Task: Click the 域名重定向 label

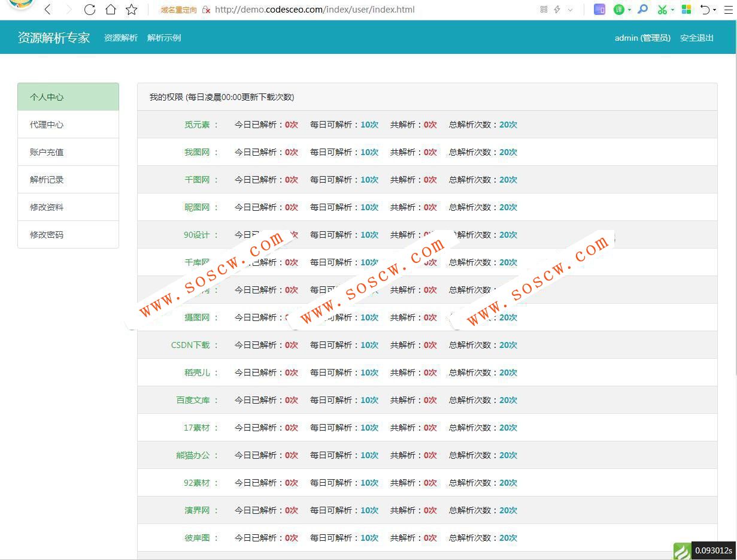Action: click(178, 10)
